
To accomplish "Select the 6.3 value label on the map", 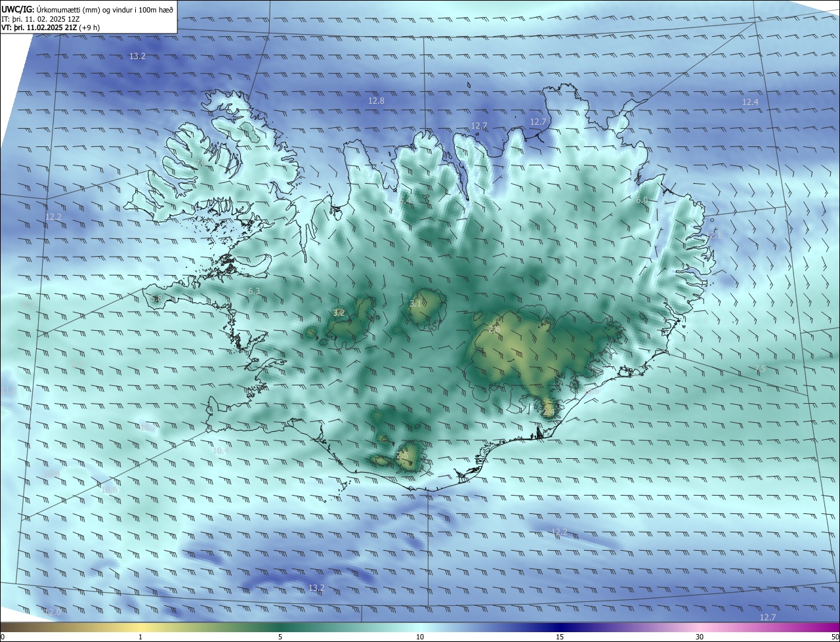I will click(254, 291).
